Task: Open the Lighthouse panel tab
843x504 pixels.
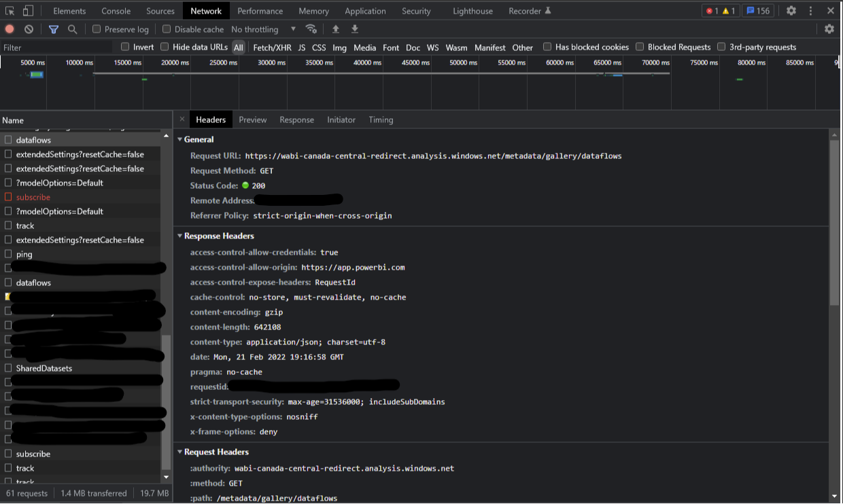Action: pyautogui.click(x=472, y=11)
